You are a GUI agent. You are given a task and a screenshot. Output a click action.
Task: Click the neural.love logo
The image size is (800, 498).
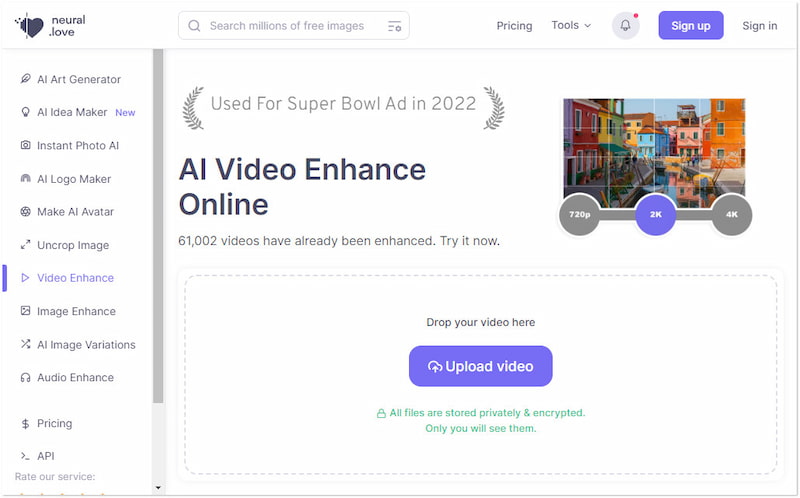pyautogui.click(x=50, y=25)
